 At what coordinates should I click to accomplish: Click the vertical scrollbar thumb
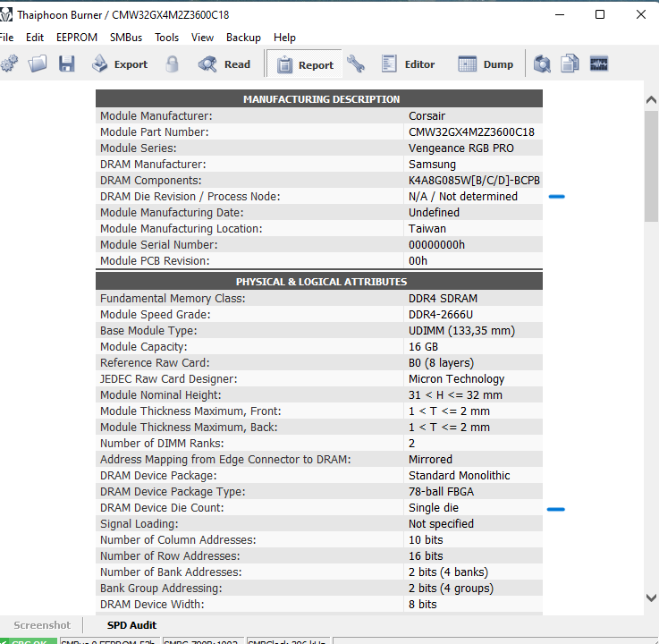[651, 166]
